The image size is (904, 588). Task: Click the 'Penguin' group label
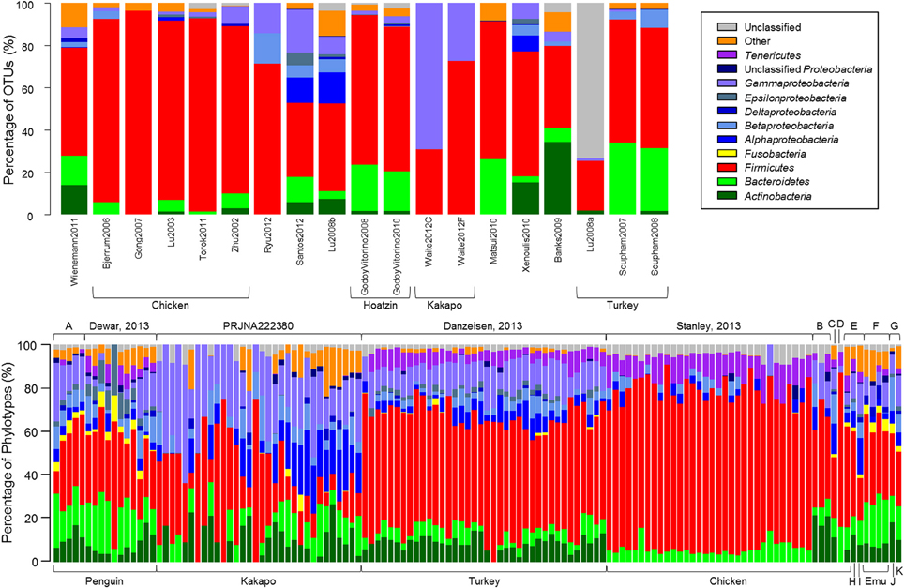click(x=104, y=580)
